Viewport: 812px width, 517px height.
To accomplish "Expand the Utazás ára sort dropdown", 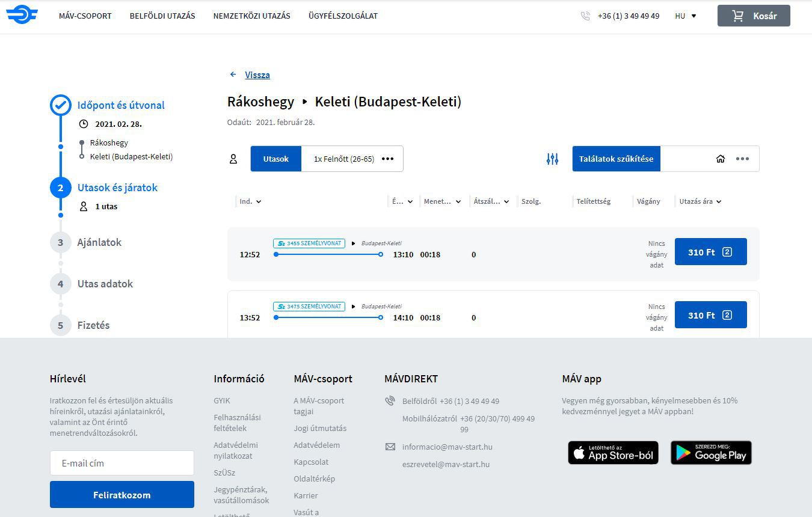I will pyautogui.click(x=700, y=201).
